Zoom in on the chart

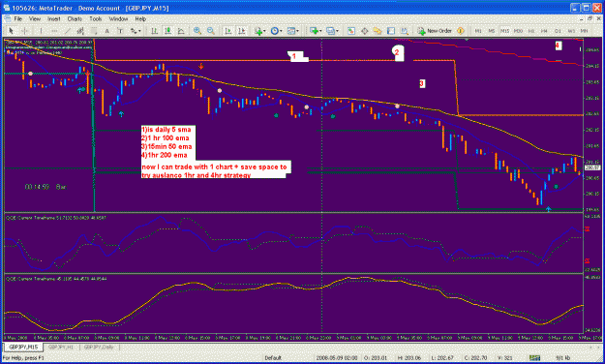click(x=197, y=31)
